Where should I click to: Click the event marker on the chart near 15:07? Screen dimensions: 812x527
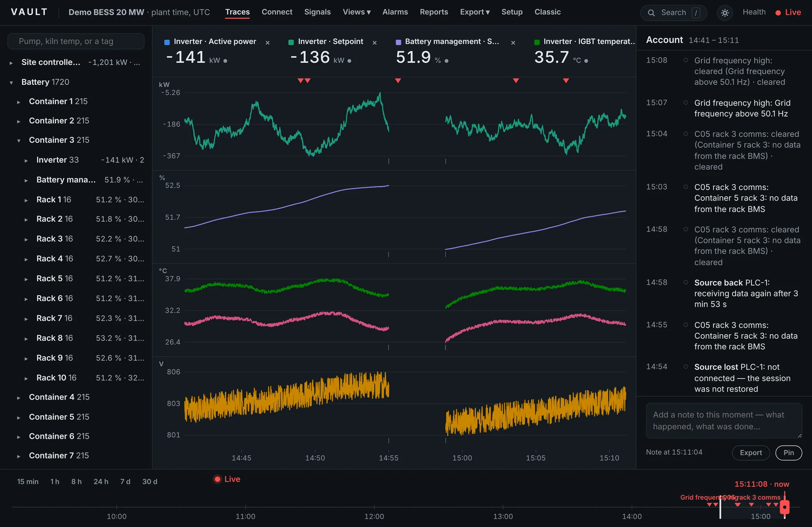click(x=566, y=81)
